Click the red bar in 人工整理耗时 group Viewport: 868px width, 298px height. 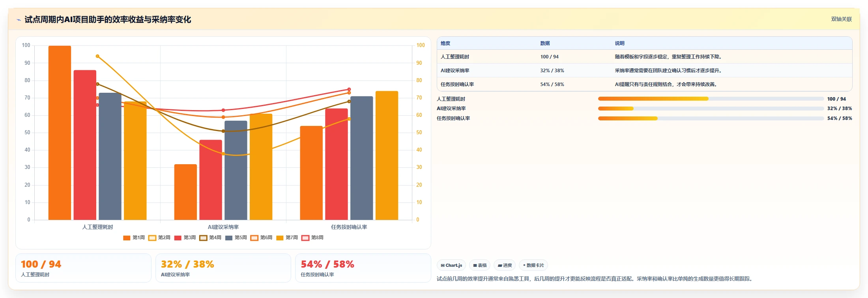point(85,145)
